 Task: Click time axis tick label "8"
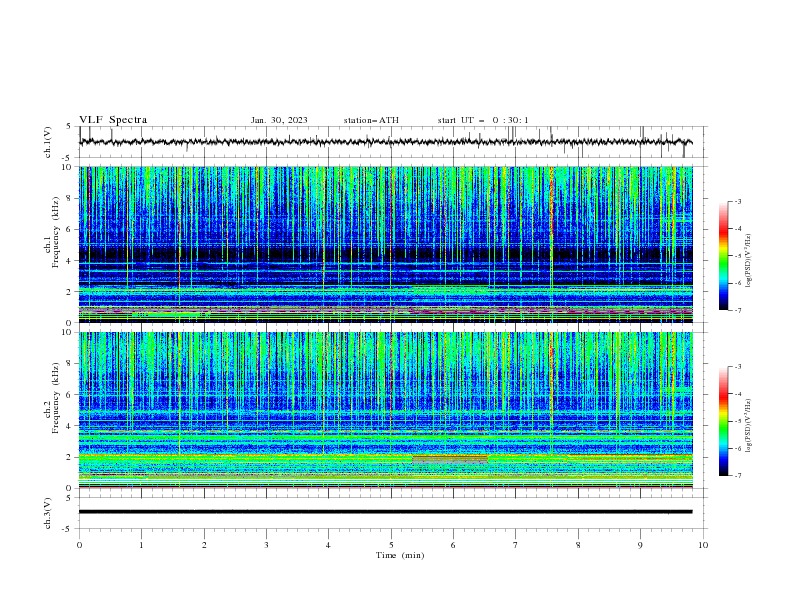tap(578, 545)
